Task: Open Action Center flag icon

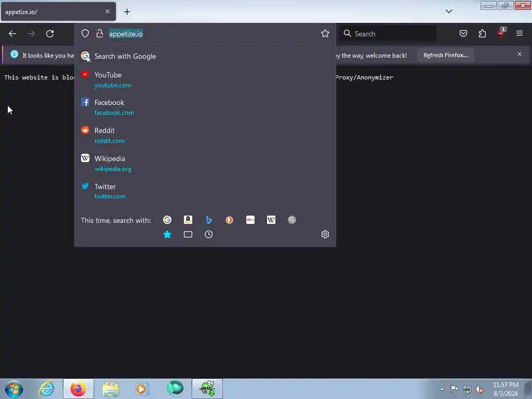Action: [454, 389]
